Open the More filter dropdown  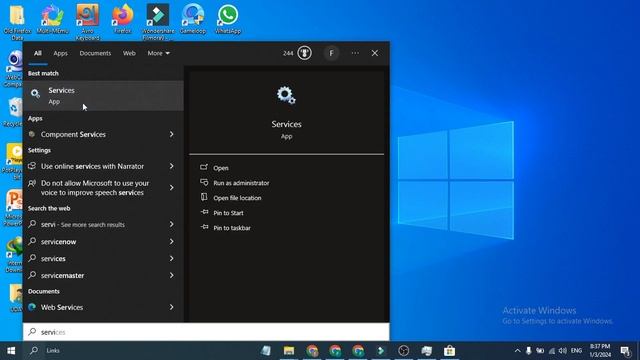pos(158,53)
